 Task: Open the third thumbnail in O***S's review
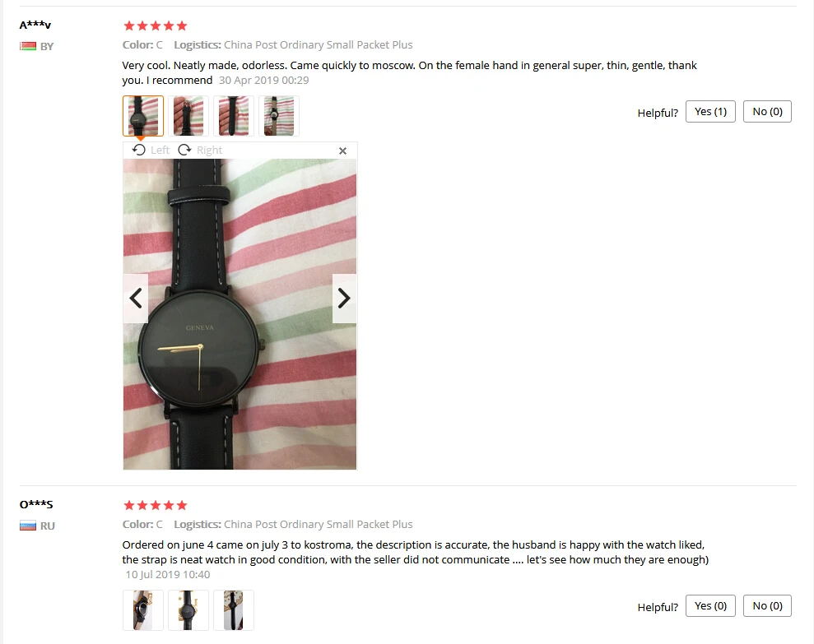tap(234, 610)
